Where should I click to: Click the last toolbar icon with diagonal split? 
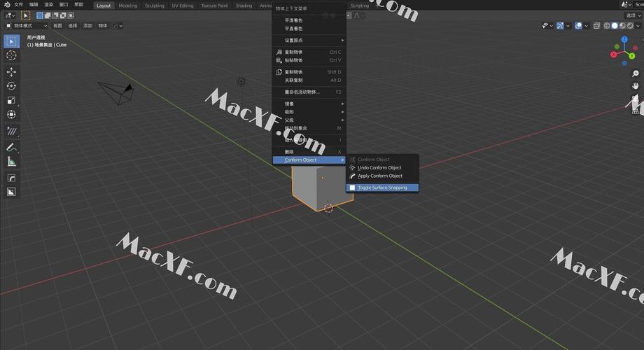click(11, 192)
